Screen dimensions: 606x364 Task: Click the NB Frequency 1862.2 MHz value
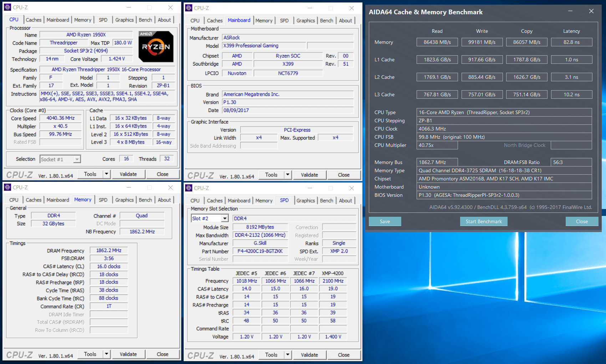tap(142, 232)
